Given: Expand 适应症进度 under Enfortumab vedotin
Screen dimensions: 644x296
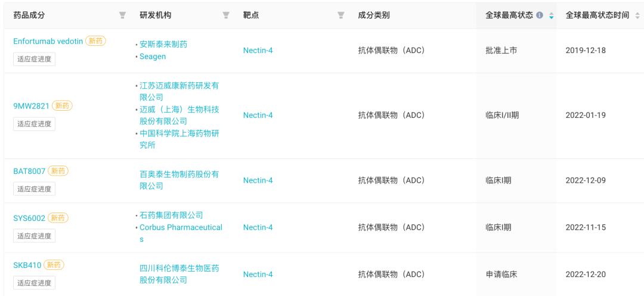Looking at the screenshot, I should pos(34,59).
